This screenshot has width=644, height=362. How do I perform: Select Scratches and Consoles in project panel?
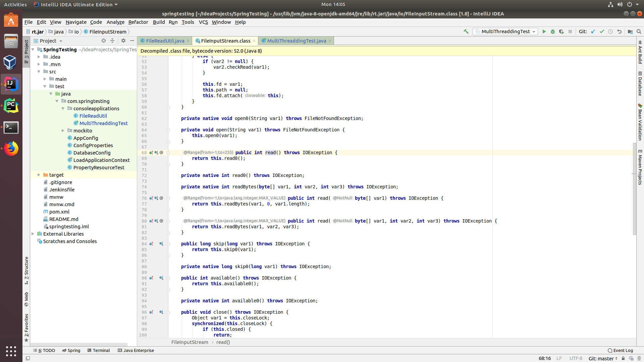(70, 241)
